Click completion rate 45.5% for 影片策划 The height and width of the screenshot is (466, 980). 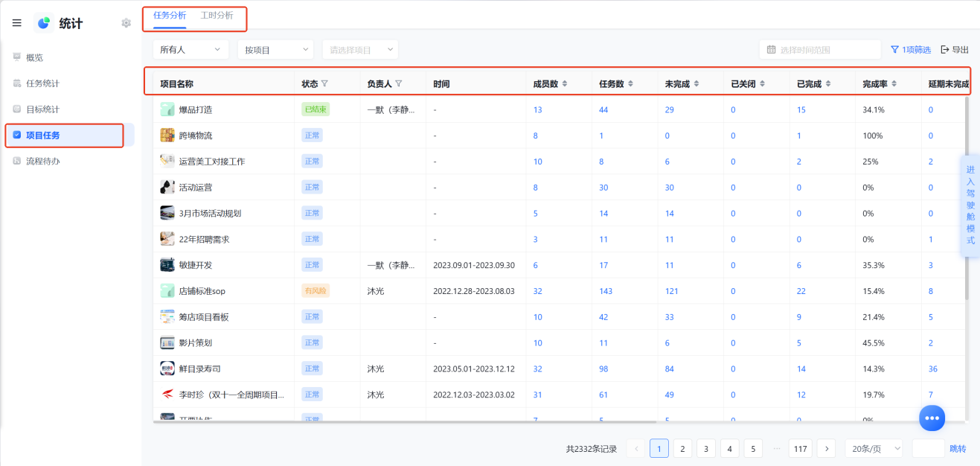pos(874,343)
